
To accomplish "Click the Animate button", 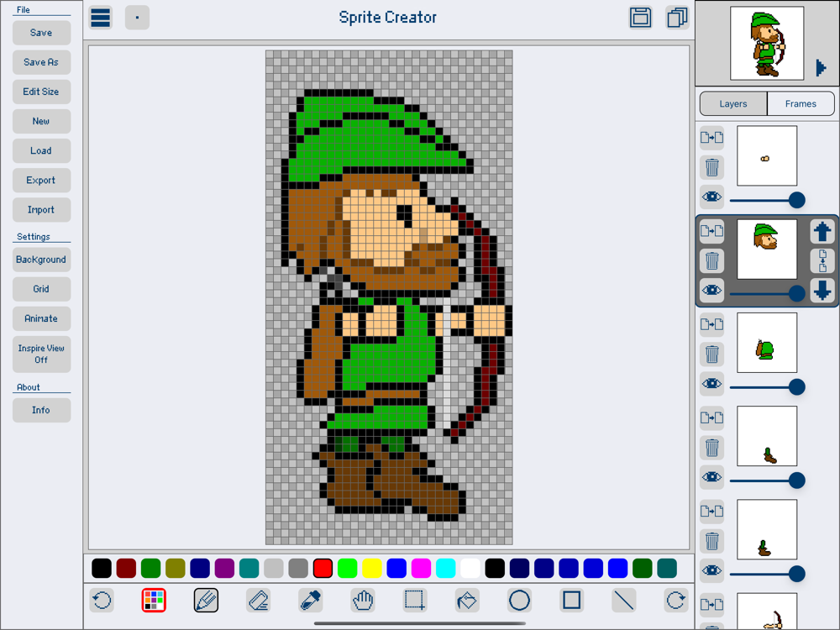I will pos(41,318).
